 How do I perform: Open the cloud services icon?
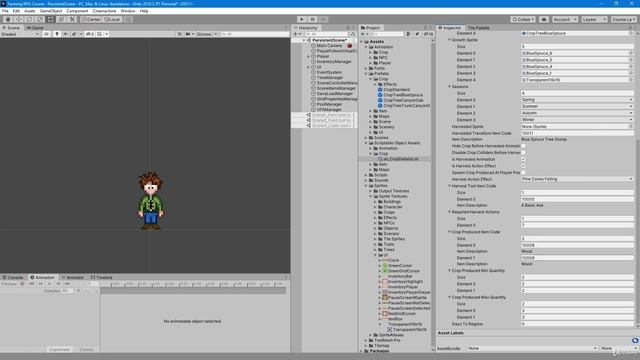(544, 19)
